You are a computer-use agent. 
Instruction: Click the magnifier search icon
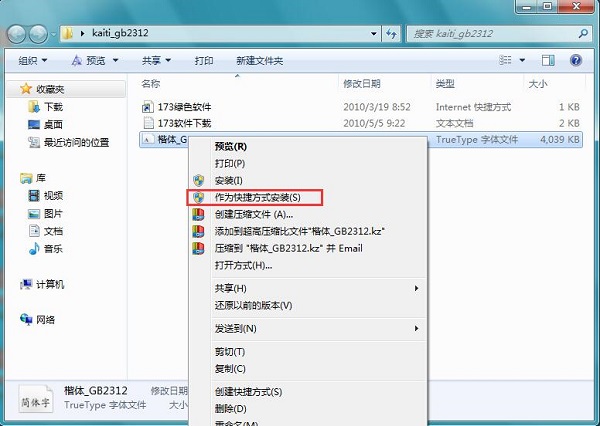[x=583, y=34]
